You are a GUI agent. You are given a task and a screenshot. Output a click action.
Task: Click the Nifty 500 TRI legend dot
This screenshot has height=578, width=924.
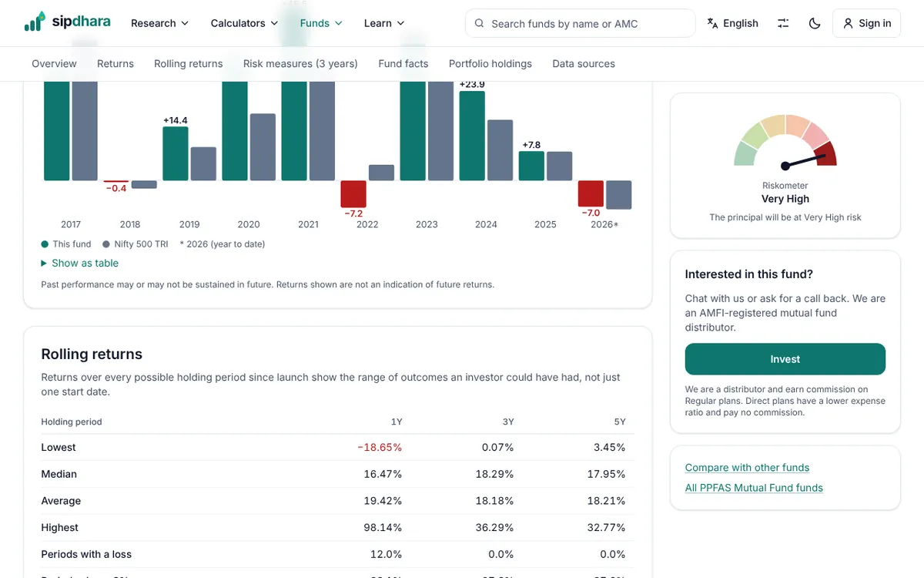(x=106, y=244)
